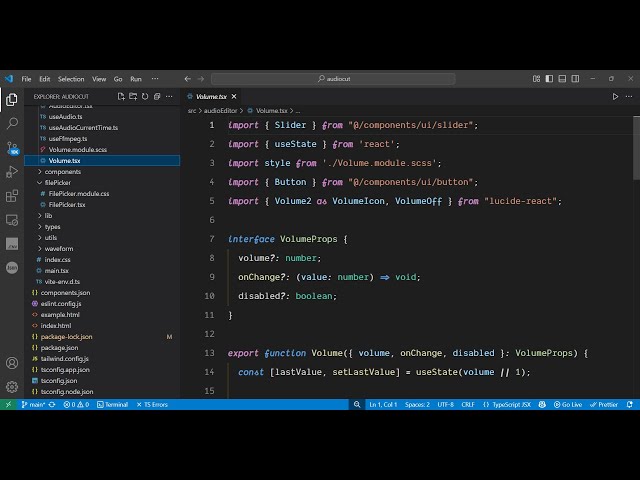Open the Accounts menu icon
Viewport: 640px width, 480px height.
(12, 363)
